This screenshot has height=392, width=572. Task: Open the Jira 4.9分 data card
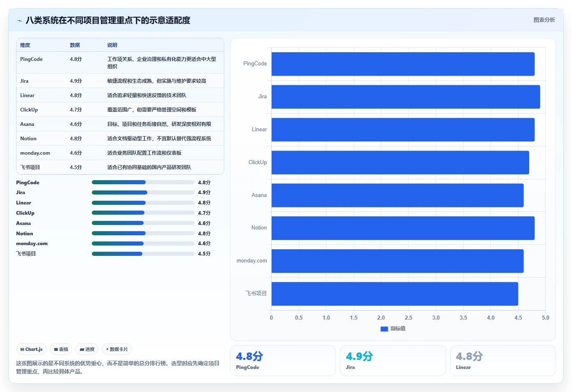click(393, 360)
